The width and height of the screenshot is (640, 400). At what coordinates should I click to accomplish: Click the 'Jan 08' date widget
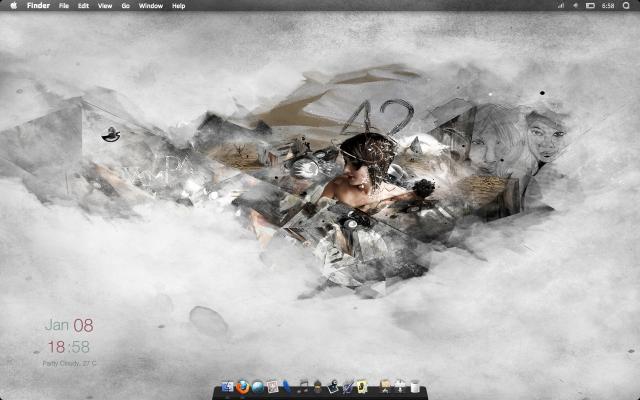pos(69,325)
